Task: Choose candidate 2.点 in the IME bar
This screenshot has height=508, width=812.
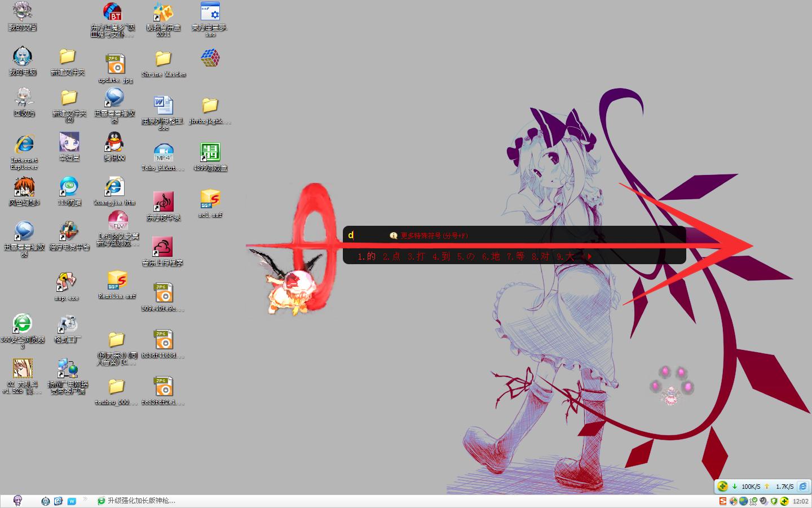Action: tap(391, 256)
